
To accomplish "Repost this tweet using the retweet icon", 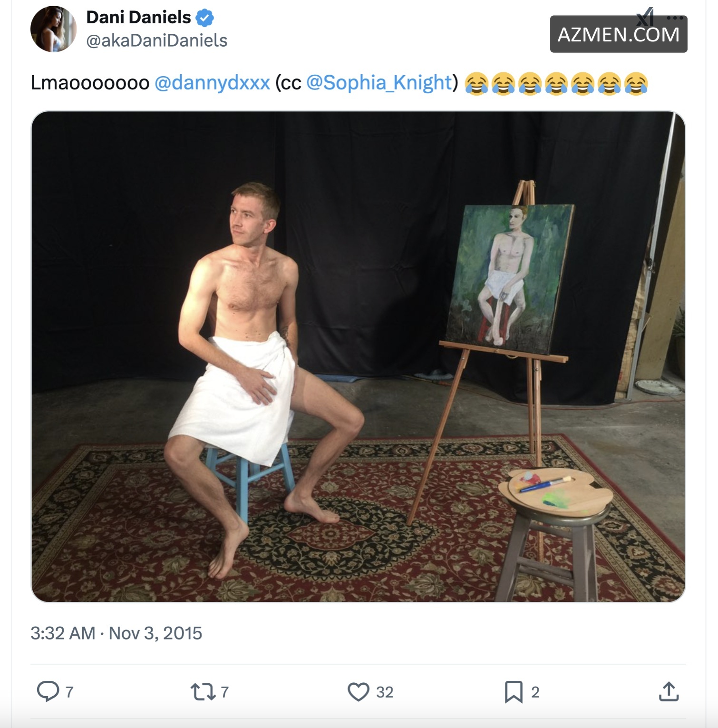I will click(203, 691).
